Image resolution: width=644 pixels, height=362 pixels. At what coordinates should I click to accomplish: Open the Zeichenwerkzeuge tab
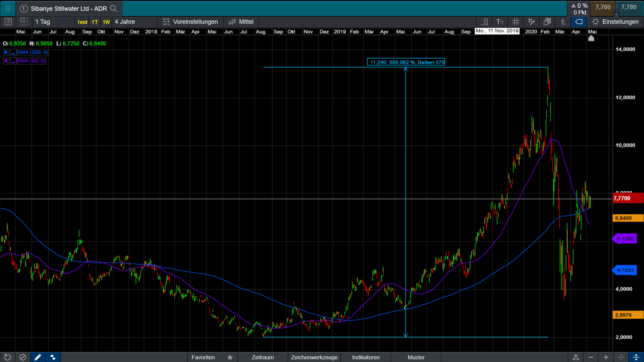click(314, 357)
